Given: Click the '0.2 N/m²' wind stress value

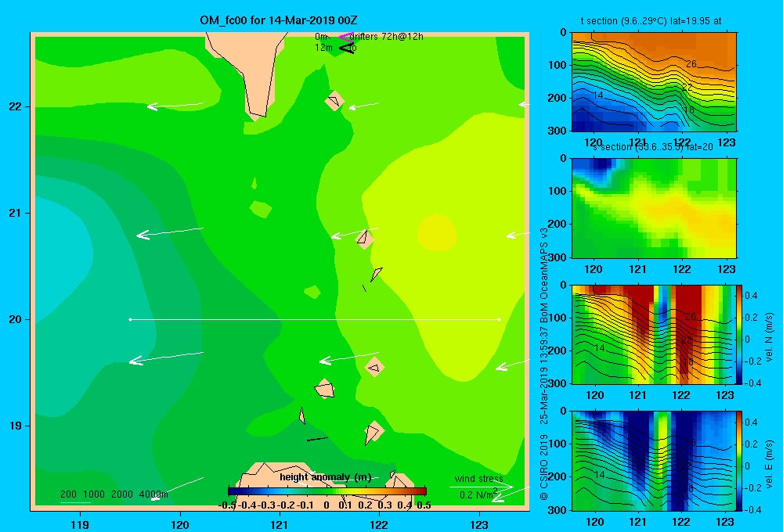Looking at the screenshot, I should [x=478, y=494].
